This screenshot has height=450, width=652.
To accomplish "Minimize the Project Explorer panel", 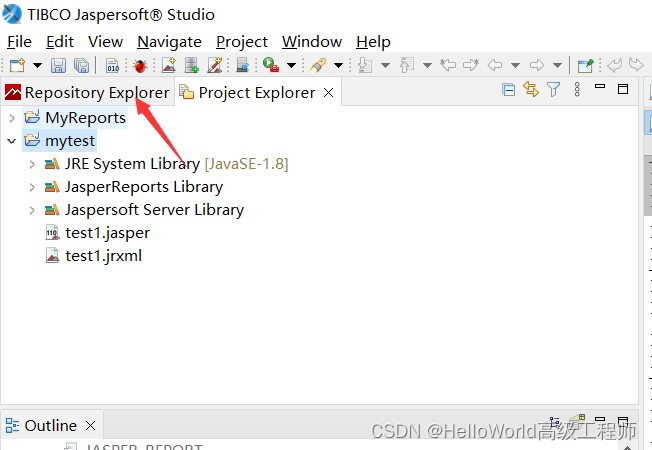I will point(600,87).
